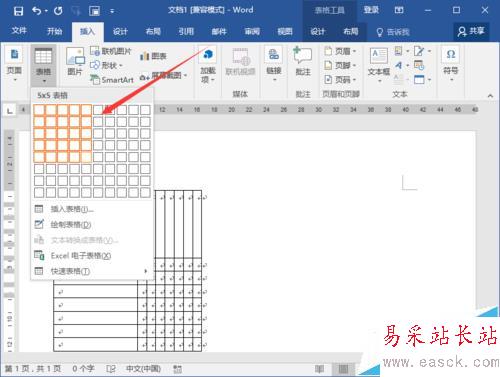Viewport: 500px width, 377px height.
Task: Insert date and time icon
Action: click(419, 65)
